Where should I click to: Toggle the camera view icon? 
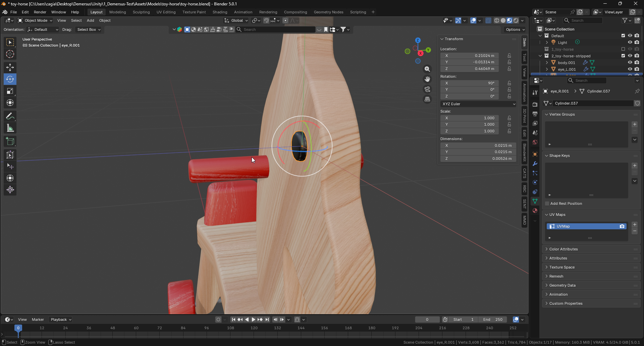point(427,89)
